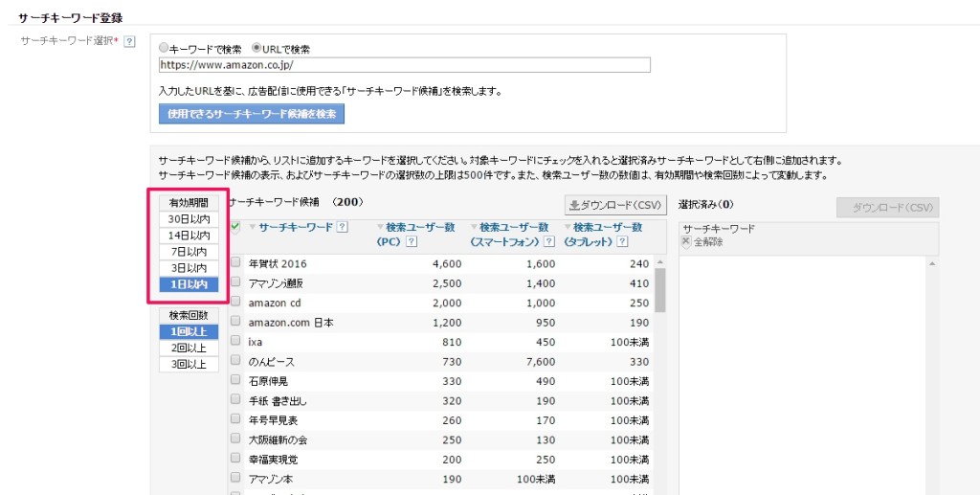
Task: Click 使用できるサーチキーワード候補を検索 button
Action: click(252, 114)
